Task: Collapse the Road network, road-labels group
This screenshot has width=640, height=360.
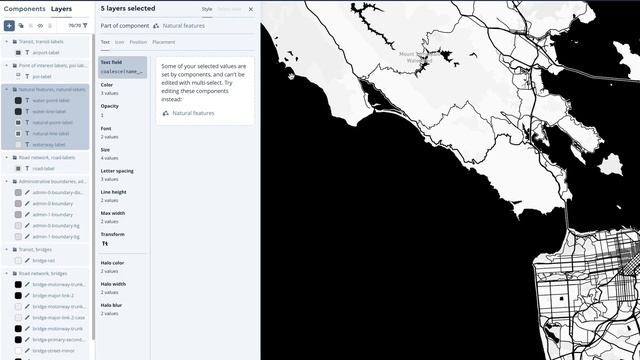Action: (7, 158)
